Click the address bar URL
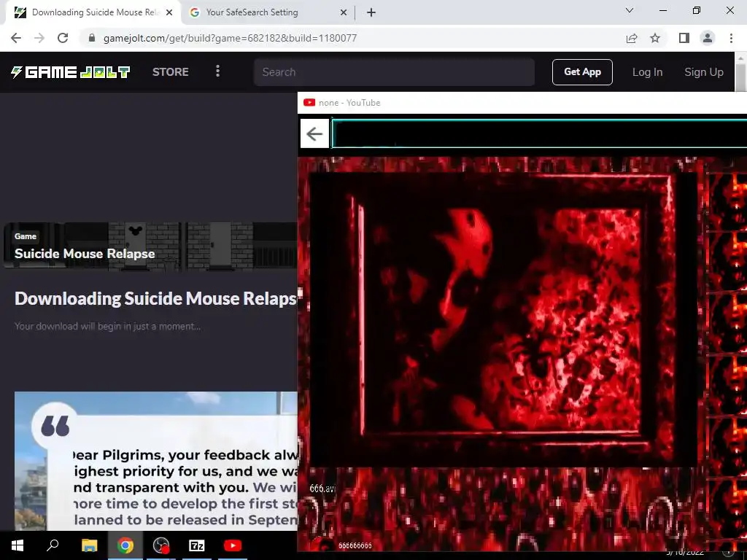Viewport: 747px width, 560px height. (230, 38)
